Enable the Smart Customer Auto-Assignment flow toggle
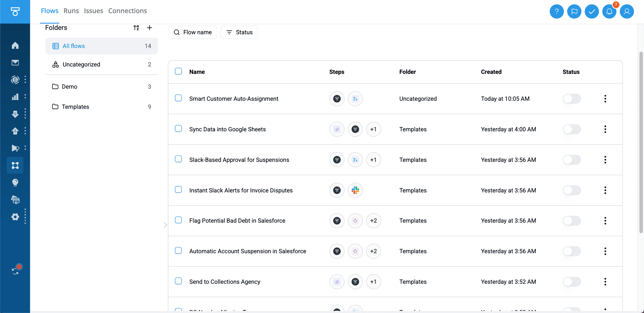The height and width of the screenshot is (313, 644). (572, 99)
